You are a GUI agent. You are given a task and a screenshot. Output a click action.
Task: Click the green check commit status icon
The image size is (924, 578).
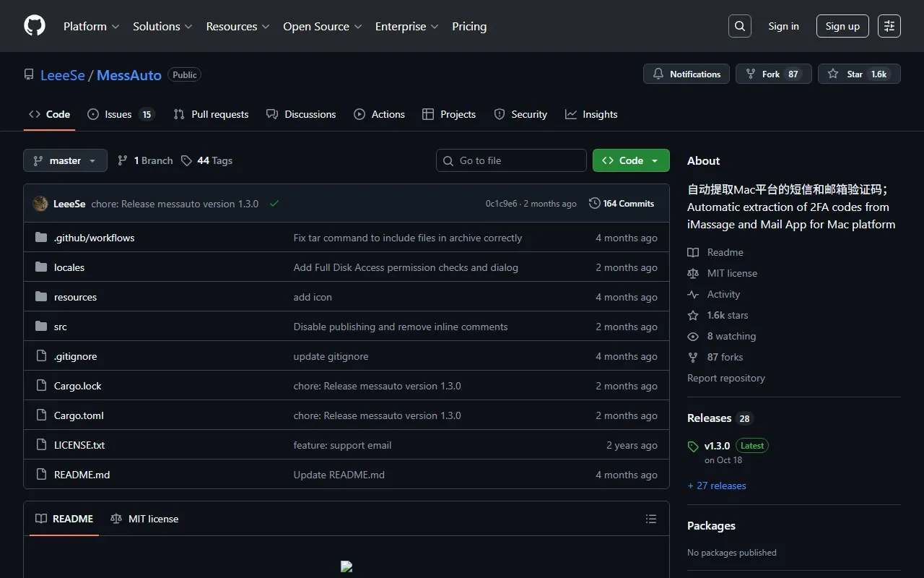[274, 204]
